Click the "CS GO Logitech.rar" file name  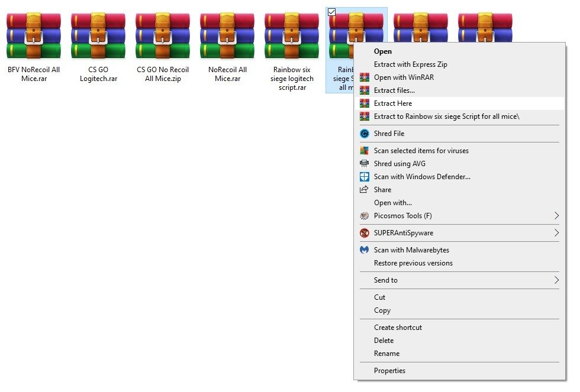click(x=98, y=74)
